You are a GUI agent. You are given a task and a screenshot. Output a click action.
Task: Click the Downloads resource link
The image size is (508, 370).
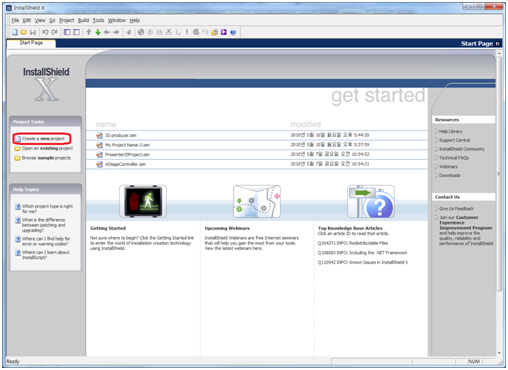point(450,175)
